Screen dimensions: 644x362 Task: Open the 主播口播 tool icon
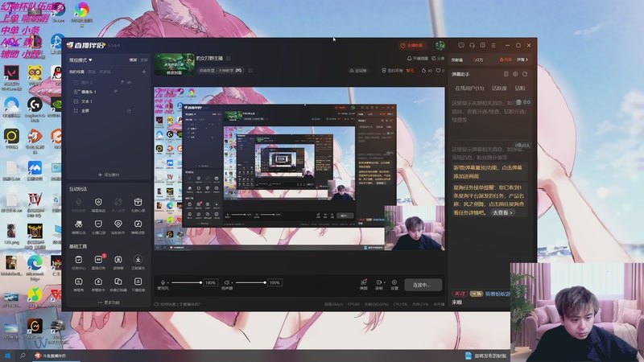(x=98, y=226)
